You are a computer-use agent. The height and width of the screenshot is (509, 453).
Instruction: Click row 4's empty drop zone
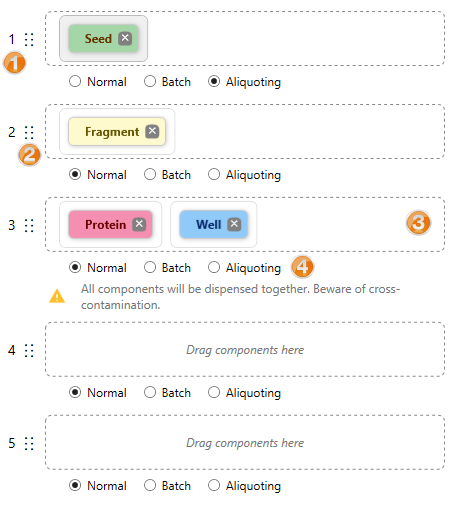tap(245, 349)
